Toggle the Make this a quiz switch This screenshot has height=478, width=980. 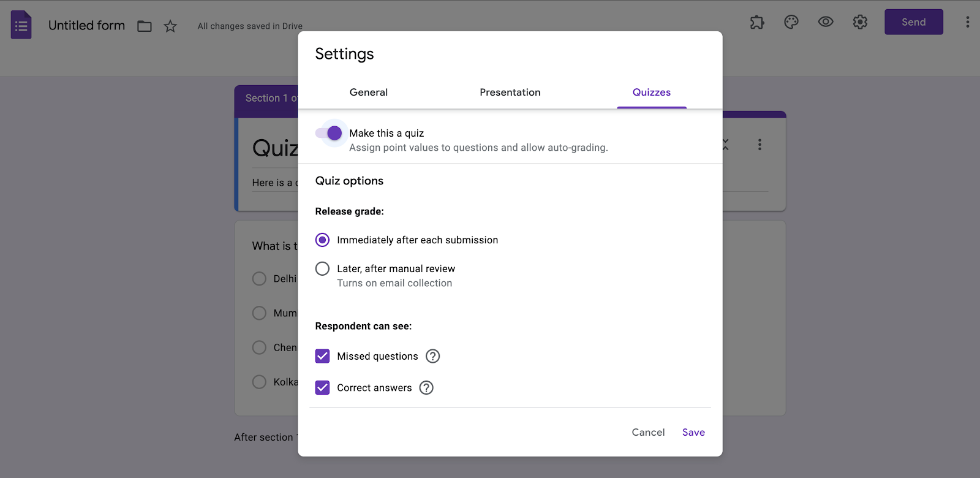(329, 134)
